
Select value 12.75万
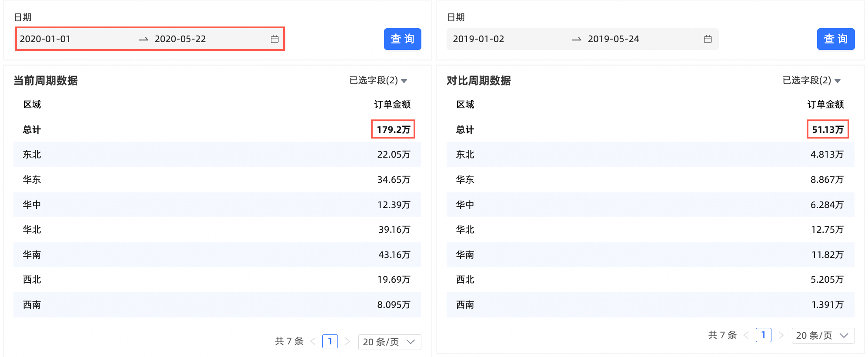827,230
